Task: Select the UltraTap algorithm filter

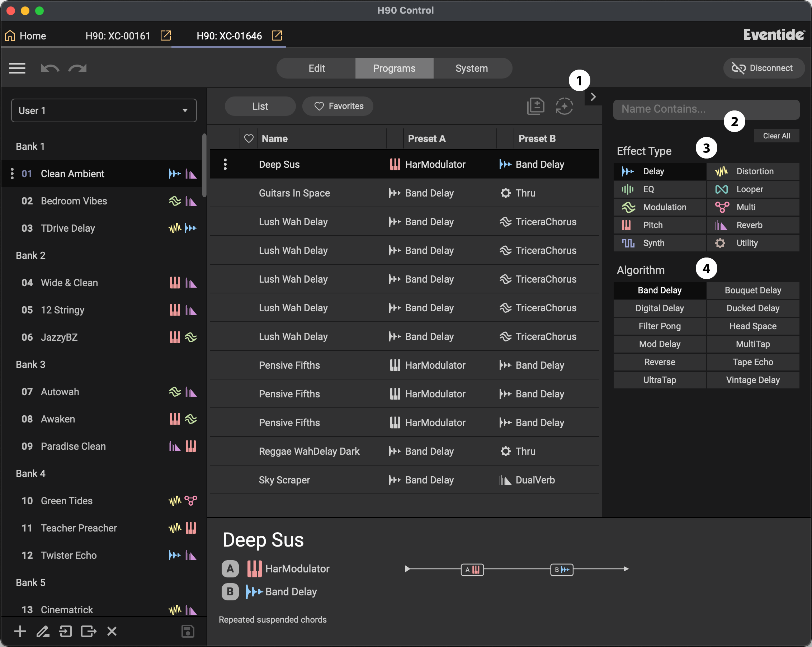Action: tap(660, 380)
